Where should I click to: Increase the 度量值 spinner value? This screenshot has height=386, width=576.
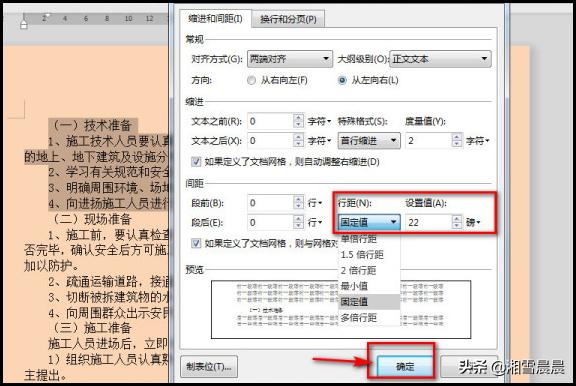pos(456,137)
